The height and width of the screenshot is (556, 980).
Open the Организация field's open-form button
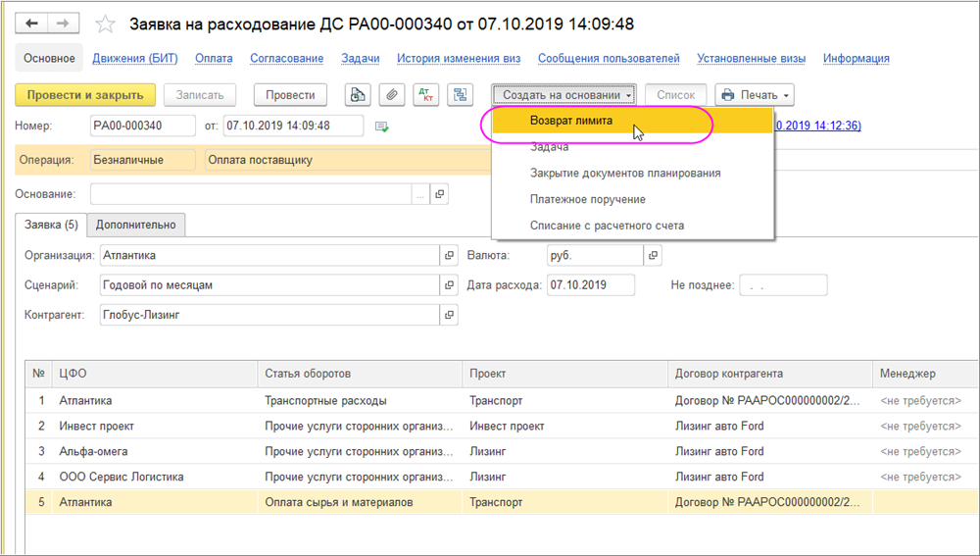(x=450, y=255)
